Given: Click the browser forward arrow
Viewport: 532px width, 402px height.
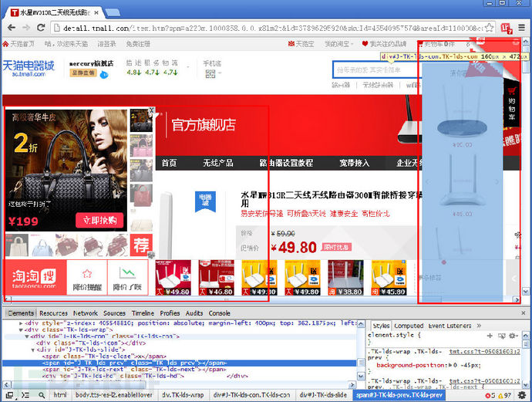Looking at the screenshot, I should tap(26, 28).
